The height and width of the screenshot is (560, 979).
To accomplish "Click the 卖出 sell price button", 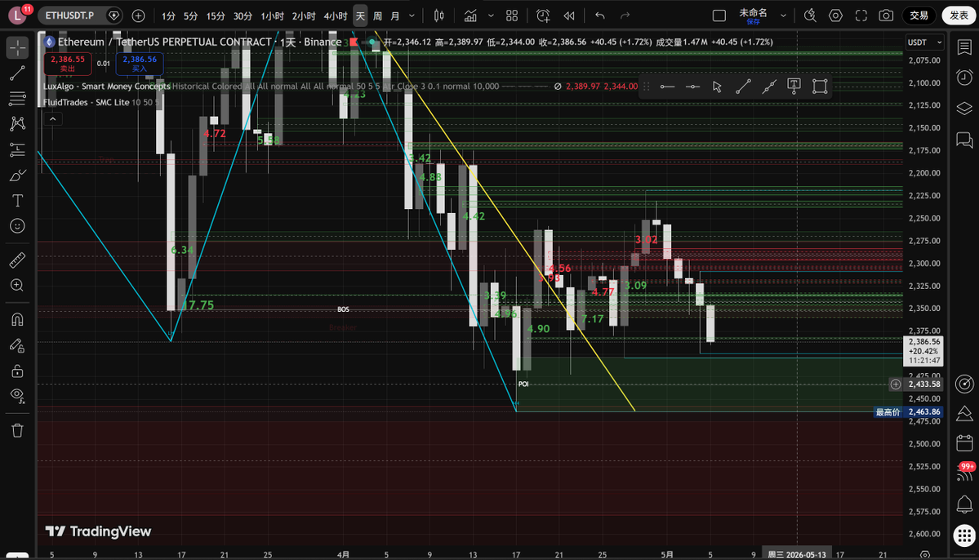I will click(x=68, y=63).
